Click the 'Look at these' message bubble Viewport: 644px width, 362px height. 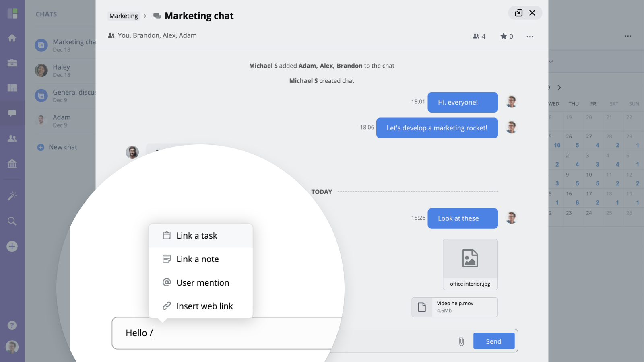click(463, 218)
